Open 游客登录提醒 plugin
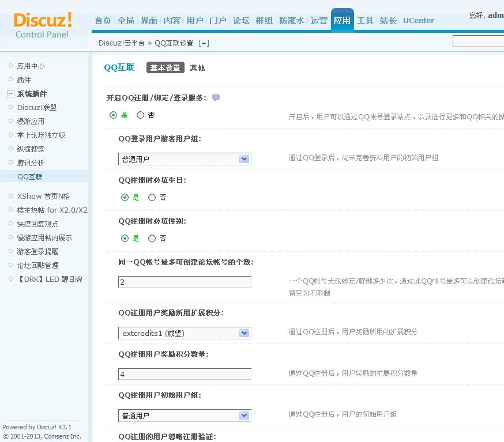This screenshot has width=504, height=442. click(x=37, y=251)
